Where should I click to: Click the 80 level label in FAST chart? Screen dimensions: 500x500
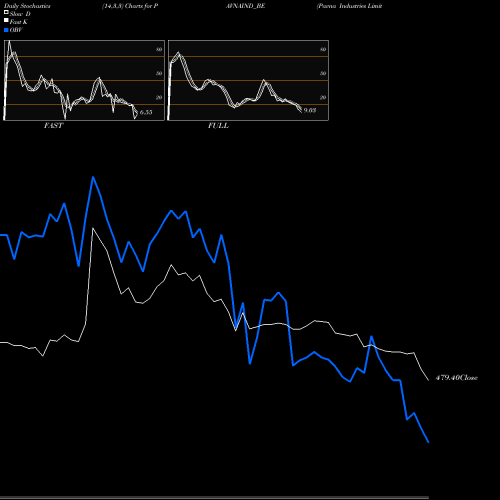pyautogui.click(x=159, y=49)
